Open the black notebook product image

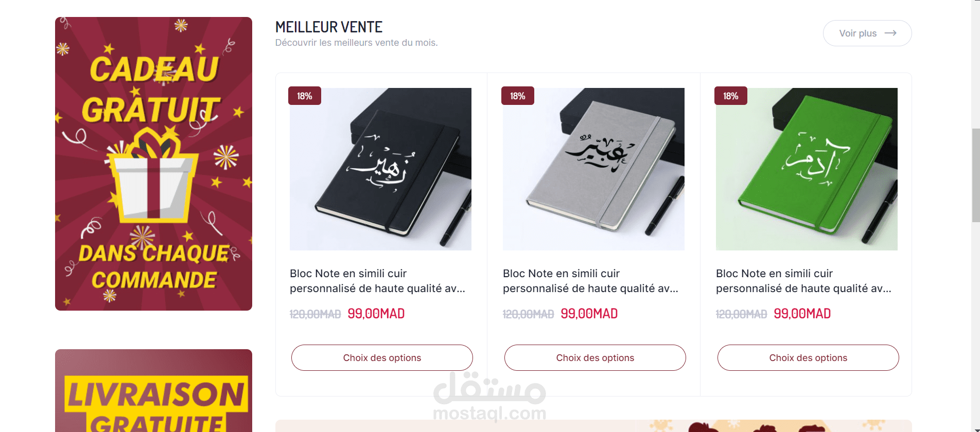(x=380, y=169)
